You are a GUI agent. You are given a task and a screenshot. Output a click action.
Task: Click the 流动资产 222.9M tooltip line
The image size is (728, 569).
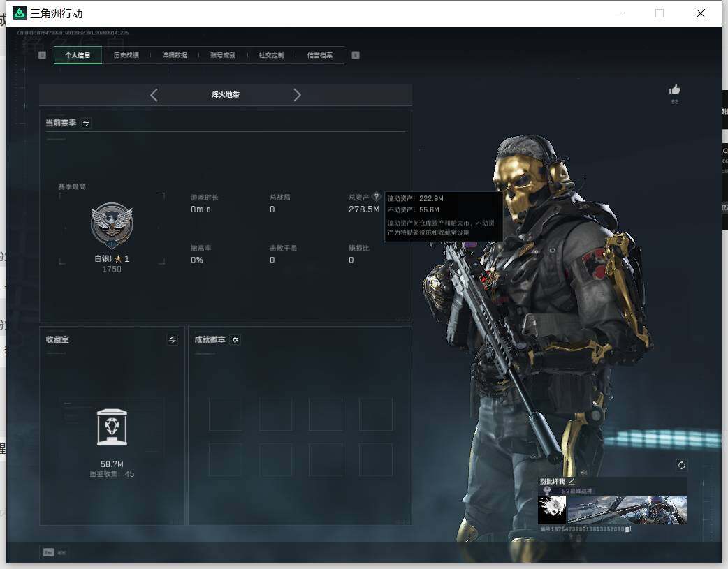416,198
